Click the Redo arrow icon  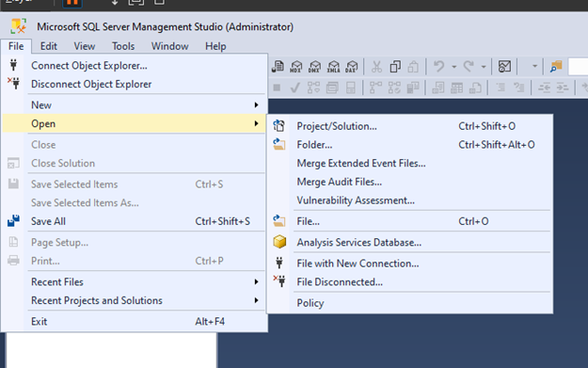click(469, 67)
